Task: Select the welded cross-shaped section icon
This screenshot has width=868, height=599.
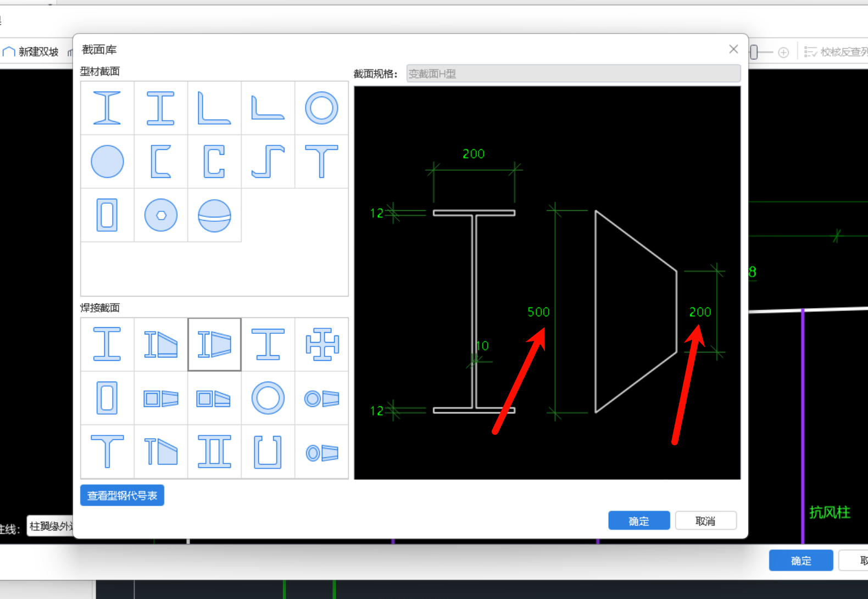Action: click(x=321, y=344)
